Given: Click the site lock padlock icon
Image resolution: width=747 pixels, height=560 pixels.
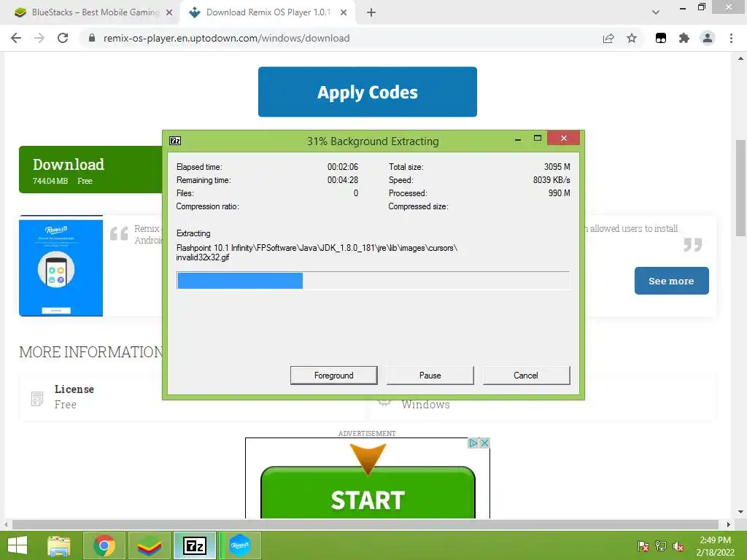Looking at the screenshot, I should click(x=92, y=38).
